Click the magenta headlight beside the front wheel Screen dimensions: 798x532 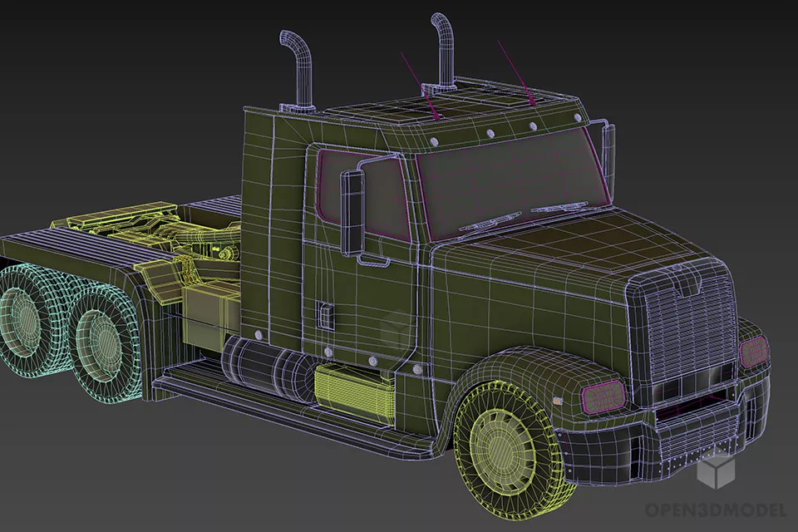coord(603,396)
